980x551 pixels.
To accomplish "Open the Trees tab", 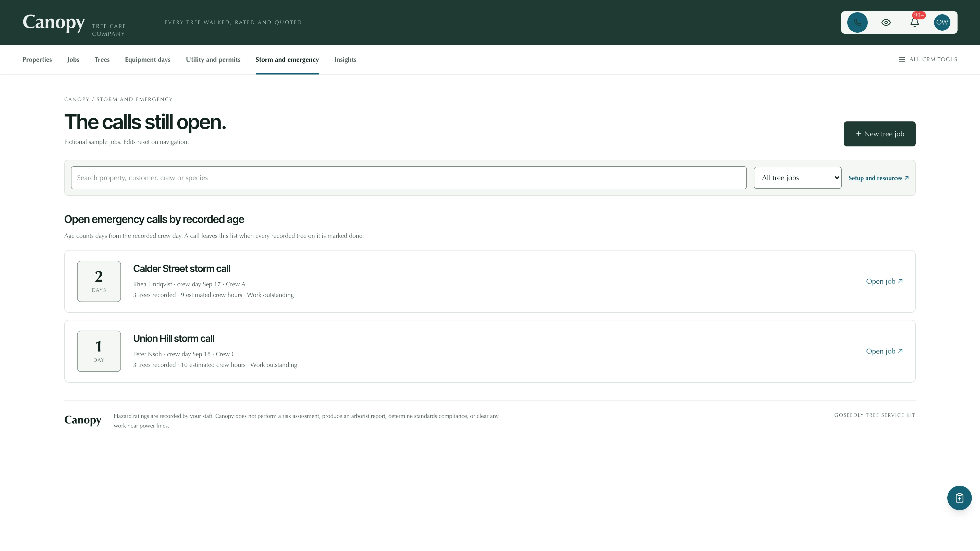I will click(102, 59).
